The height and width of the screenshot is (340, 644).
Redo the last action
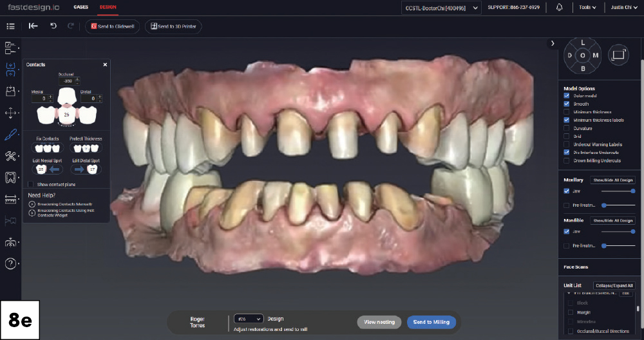[71, 26]
